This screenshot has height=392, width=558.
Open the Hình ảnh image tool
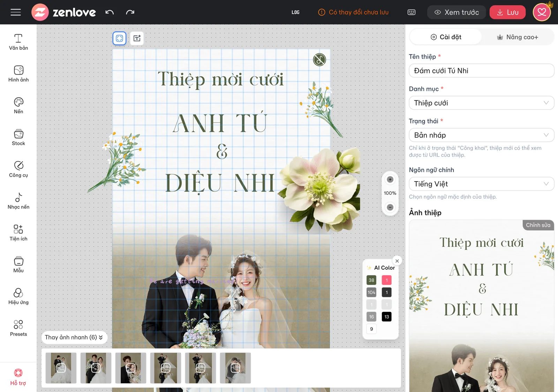18,74
